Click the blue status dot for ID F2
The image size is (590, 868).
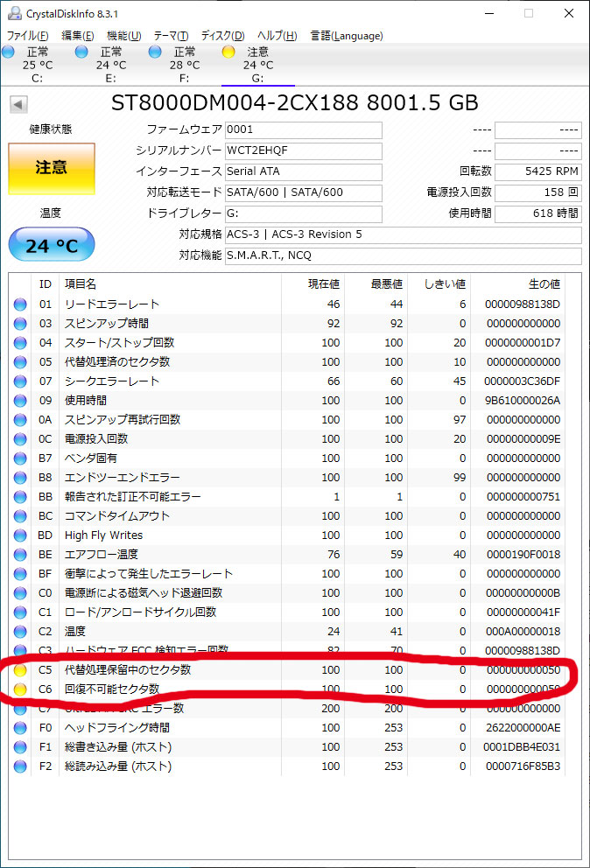coord(20,766)
